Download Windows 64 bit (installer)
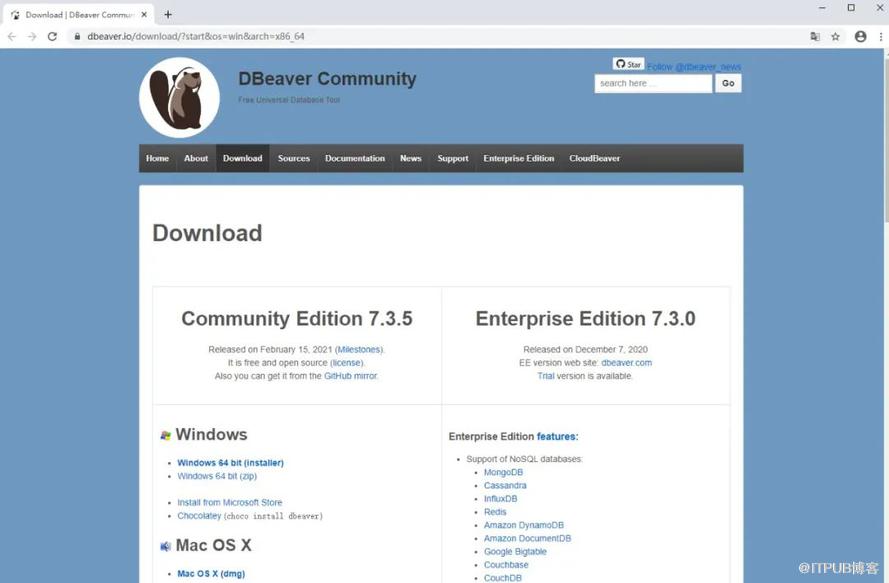This screenshot has height=583, width=889. pyautogui.click(x=230, y=463)
